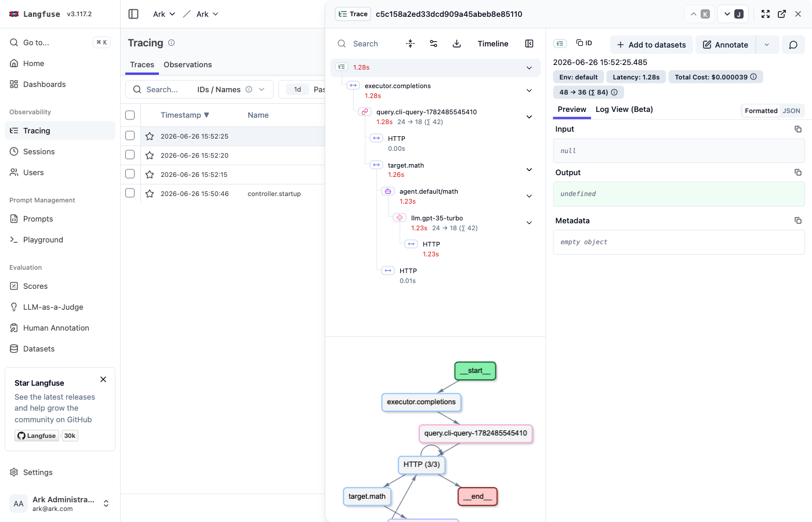Copy the Output content
812x522 pixels.
coord(798,172)
